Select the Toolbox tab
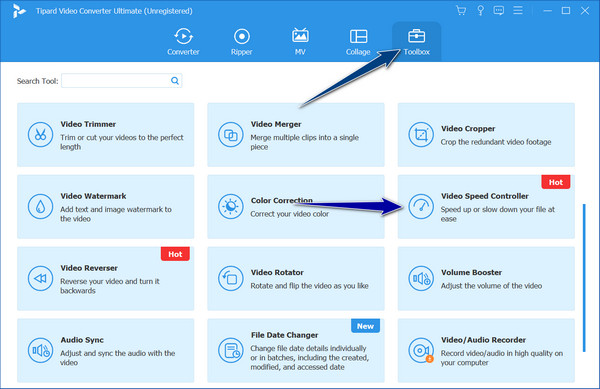 [416, 42]
